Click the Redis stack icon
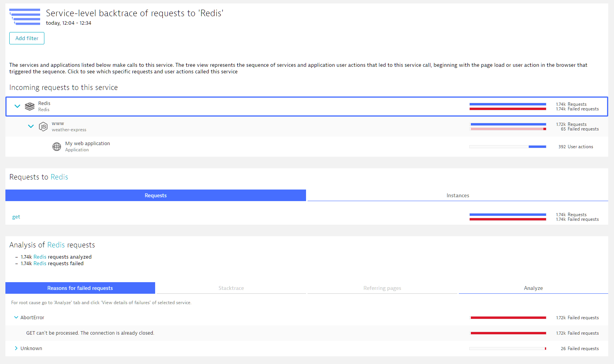The height and width of the screenshot is (364, 614). tap(30, 107)
